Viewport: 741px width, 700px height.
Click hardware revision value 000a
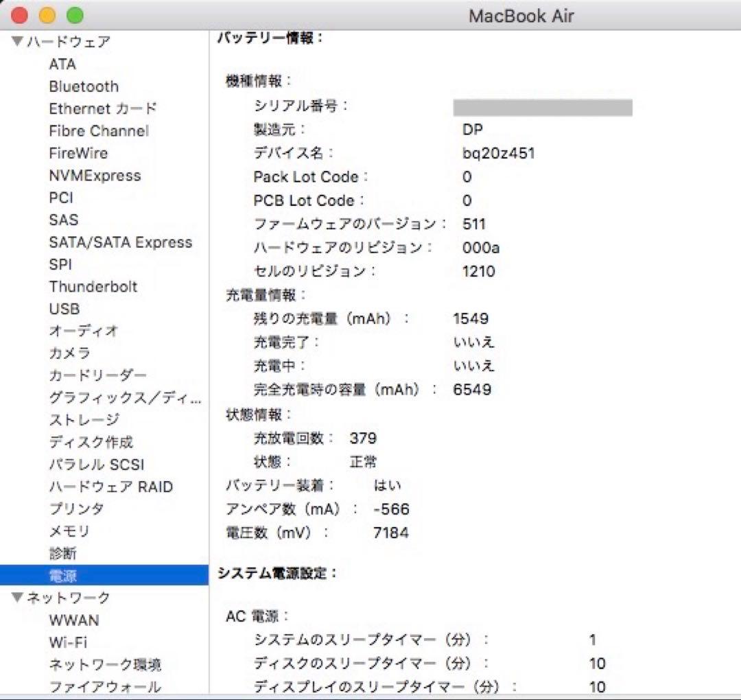[480, 247]
